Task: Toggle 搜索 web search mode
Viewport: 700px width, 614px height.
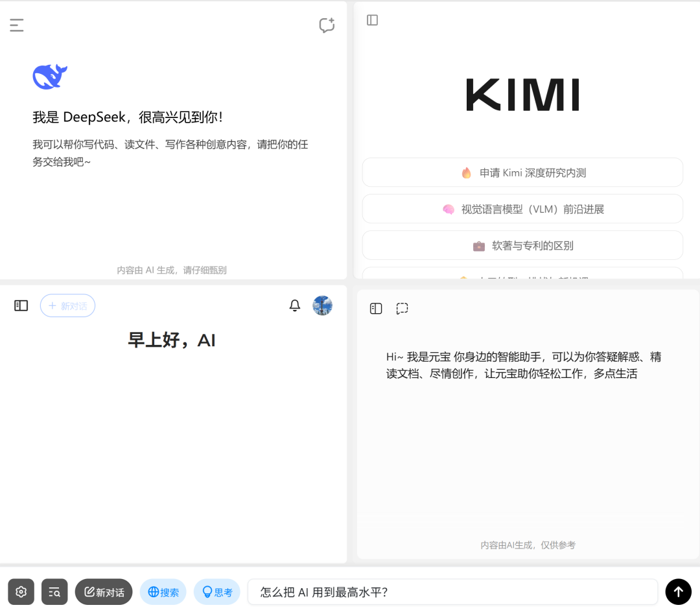Action: point(163,592)
